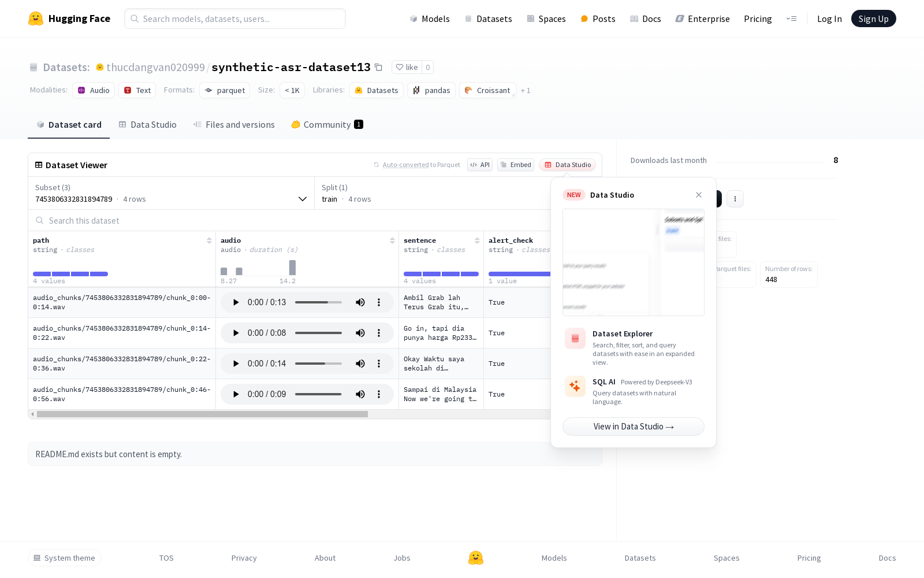This screenshot has height=578, width=924.
Task: Click the Hugging Face logo icon
Action: [36, 18]
